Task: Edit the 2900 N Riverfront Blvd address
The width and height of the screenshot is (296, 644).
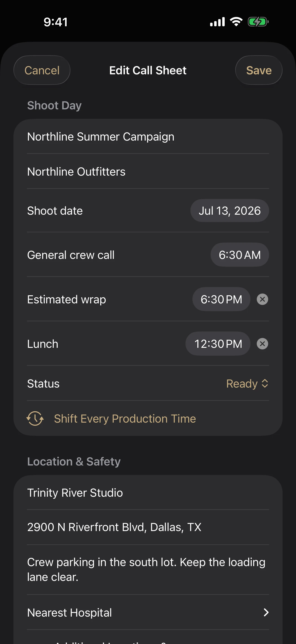Action: pos(148,527)
